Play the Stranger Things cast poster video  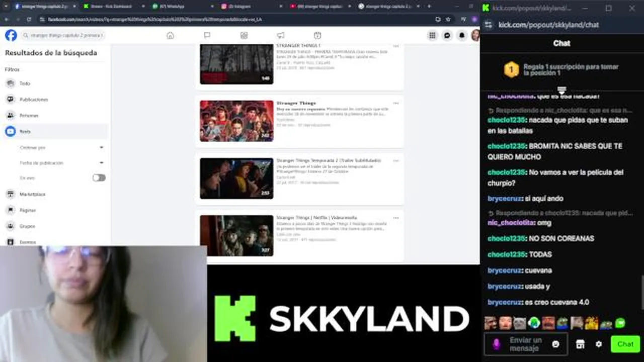click(x=236, y=121)
